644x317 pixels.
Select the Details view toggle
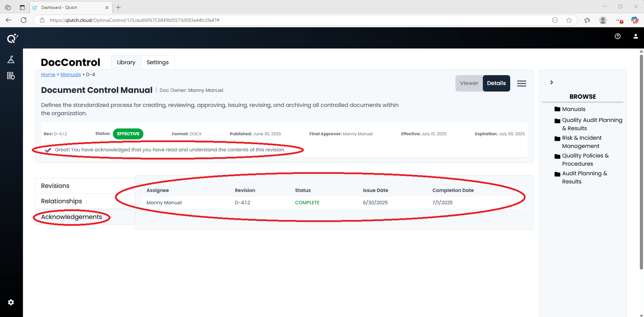pos(496,83)
